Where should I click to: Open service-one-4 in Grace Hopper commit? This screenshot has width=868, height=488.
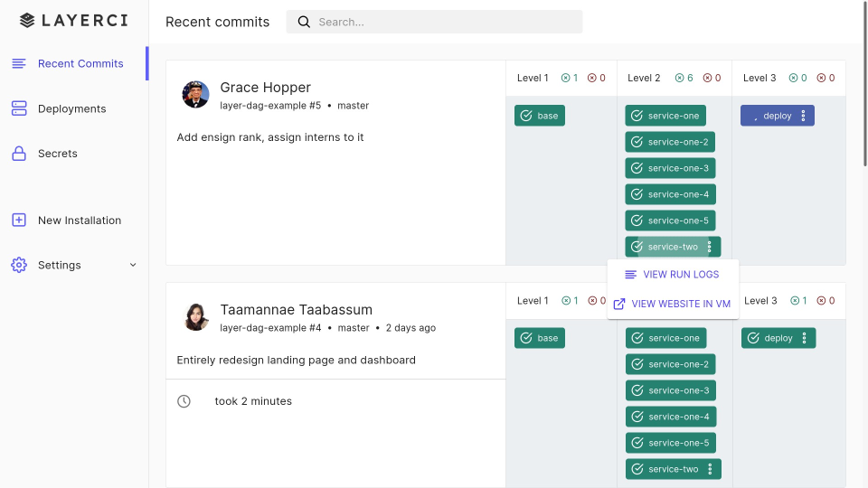click(670, 194)
